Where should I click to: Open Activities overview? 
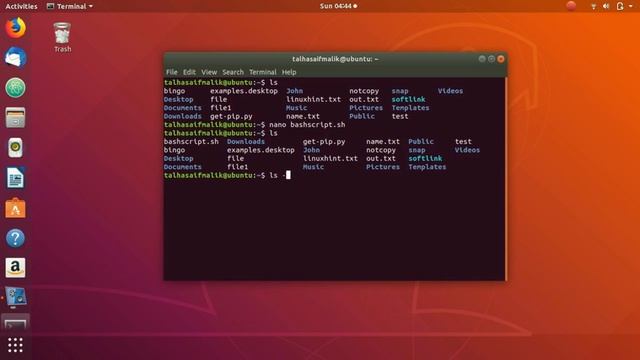pos(21,6)
